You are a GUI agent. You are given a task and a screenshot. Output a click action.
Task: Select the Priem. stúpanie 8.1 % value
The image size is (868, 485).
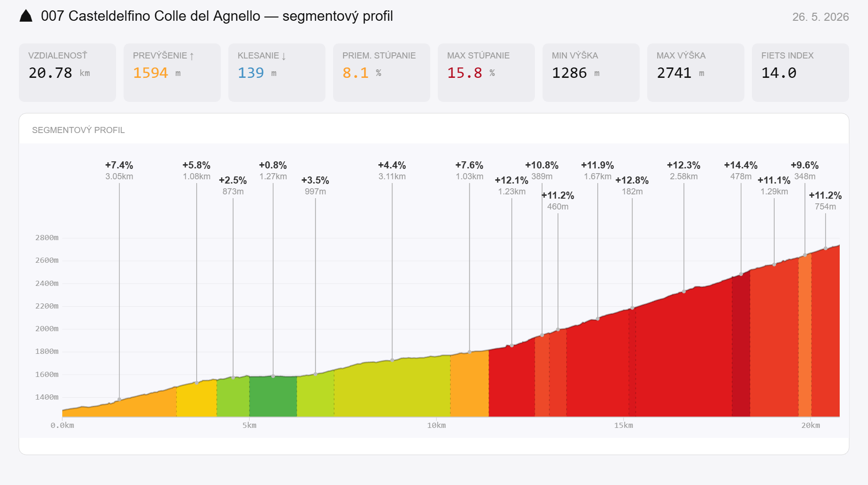(x=362, y=73)
